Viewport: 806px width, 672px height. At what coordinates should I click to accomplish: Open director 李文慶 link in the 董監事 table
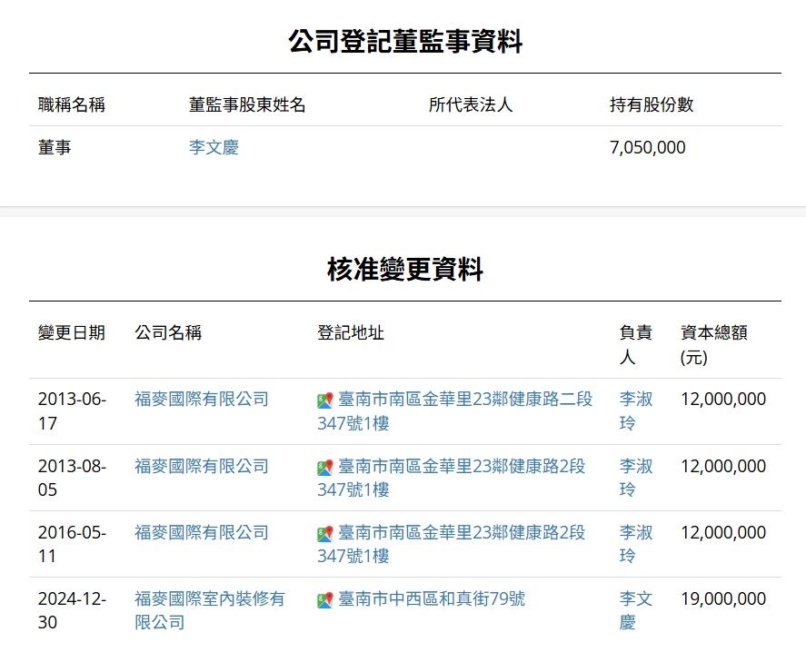click(x=214, y=147)
